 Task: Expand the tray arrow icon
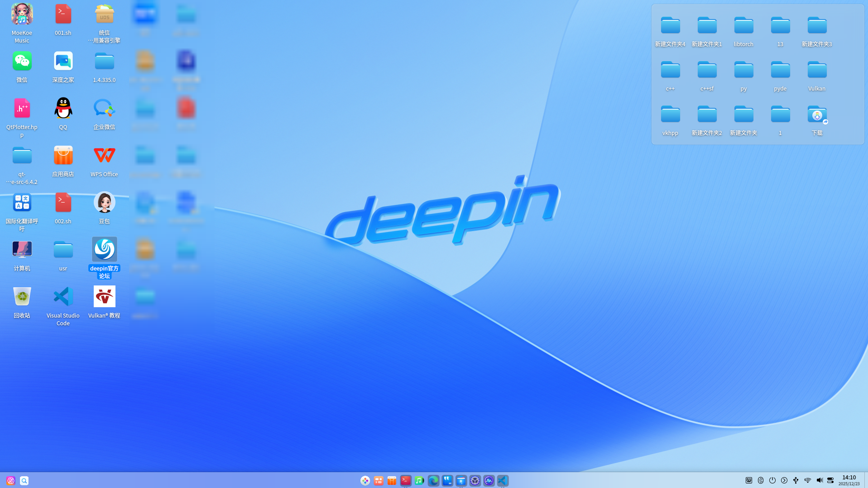point(784,480)
